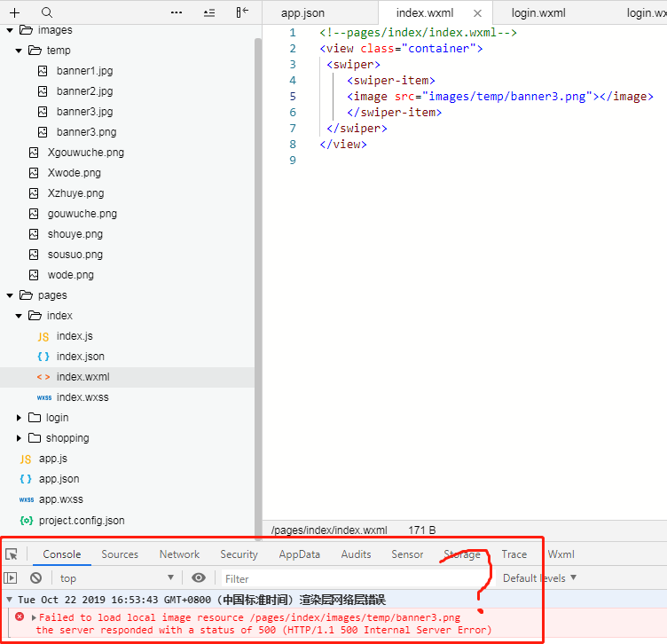Open the AppData panel tab
Image resolution: width=667 pixels, height=644 pixels.
pyautogui.click(x=299, y=554)
